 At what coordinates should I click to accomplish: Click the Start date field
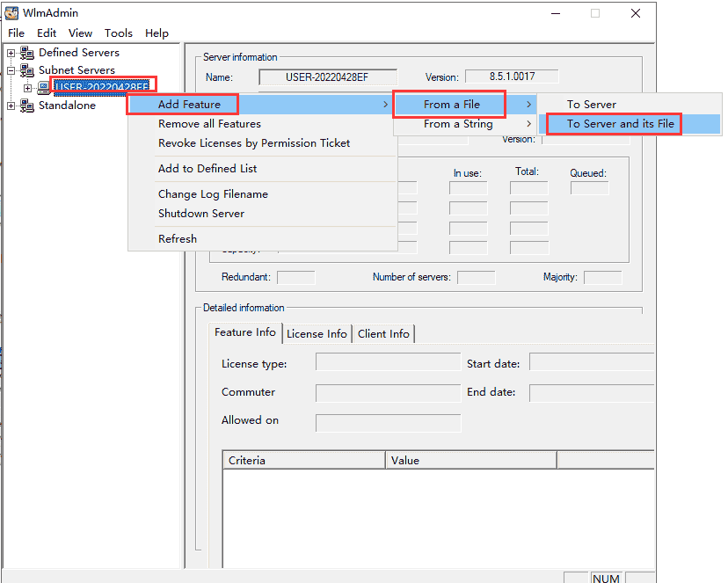(592, 362)
